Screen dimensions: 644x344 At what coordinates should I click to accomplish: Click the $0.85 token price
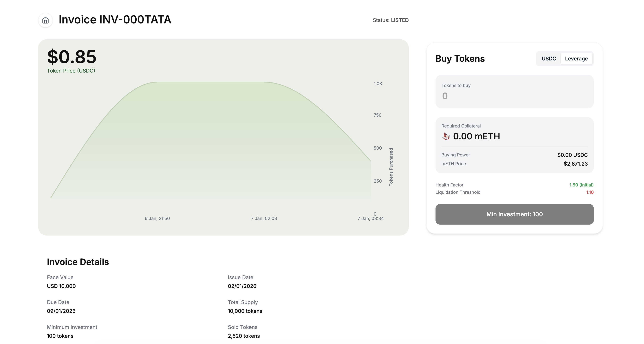(x=72, y=57)
